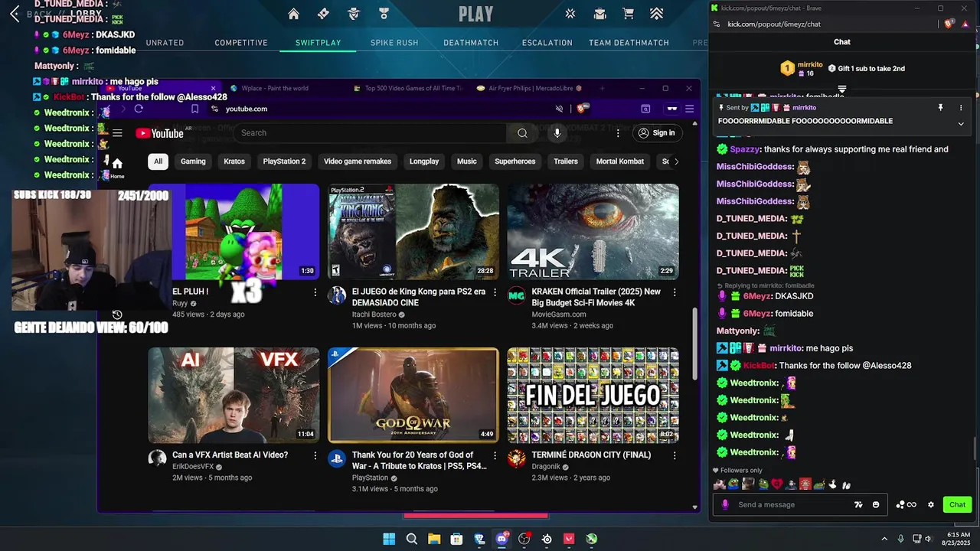The height and width of the screenshot is (551, 980).
Task: Open Discord from the taskbar
Action: (x=501, y=539)
